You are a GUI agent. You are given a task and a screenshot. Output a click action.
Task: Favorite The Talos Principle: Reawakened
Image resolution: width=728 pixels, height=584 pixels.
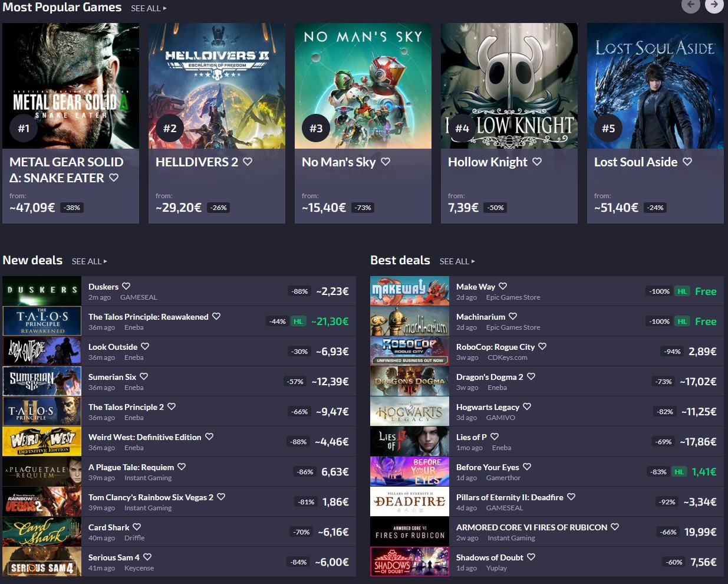(216, 316)
